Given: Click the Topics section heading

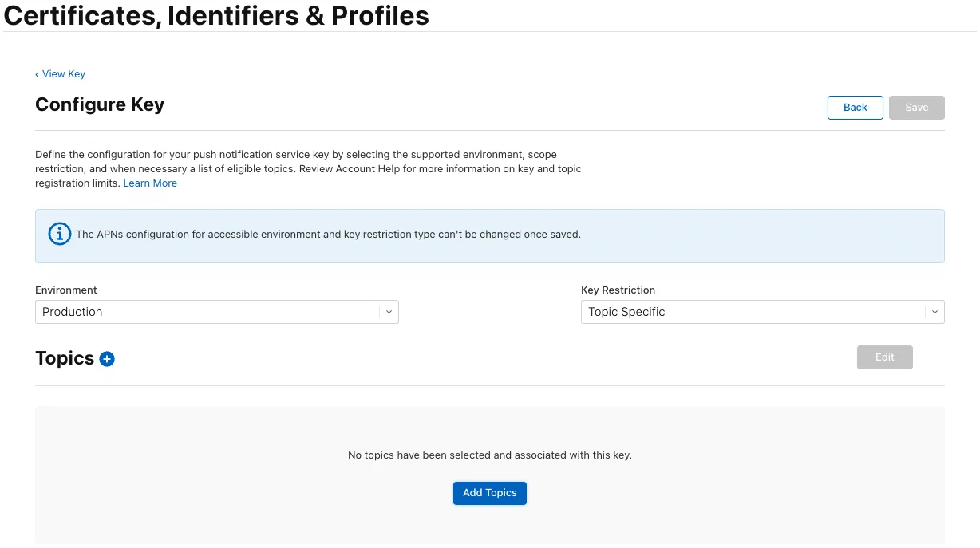Looking at the screenshot, I should [65, 358].
